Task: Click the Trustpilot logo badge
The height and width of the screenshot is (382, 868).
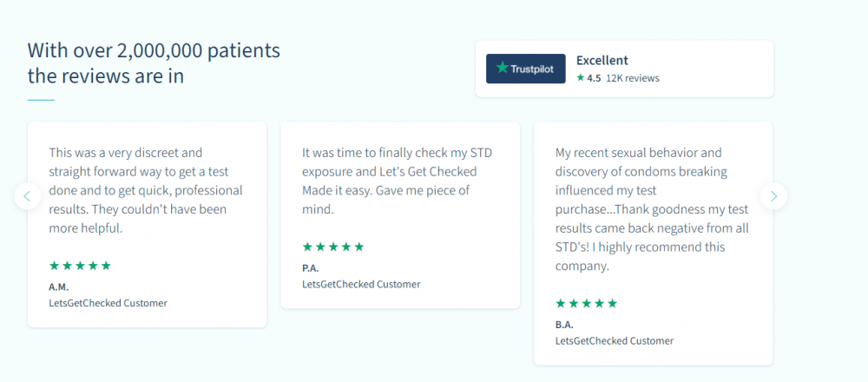Action: (526, 69)
